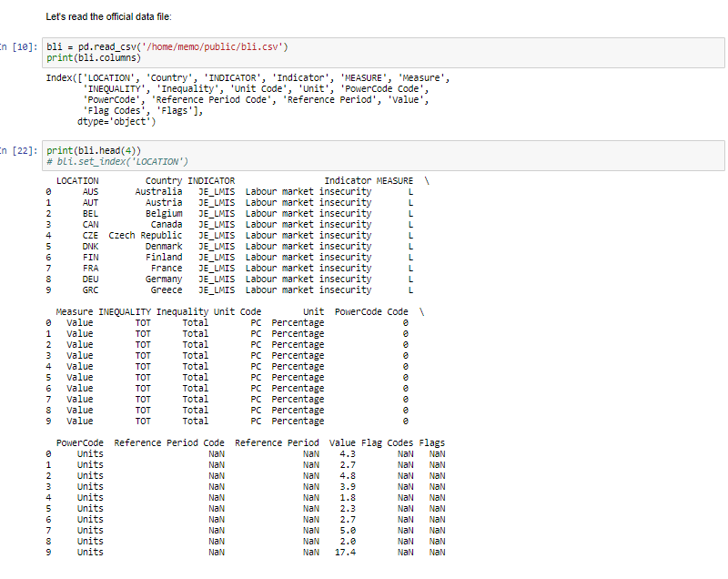Click the value '2.3' in row 5

pyautogui.click(x=348, y=508)
